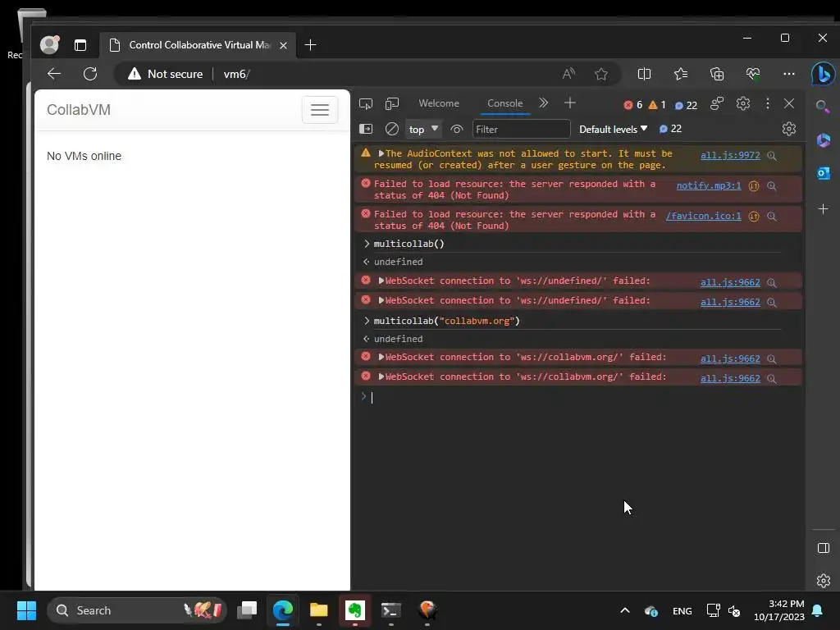Click the 22 issues link in console toolbar
This screenshot has width=840, height=630.
pos(670,129)
